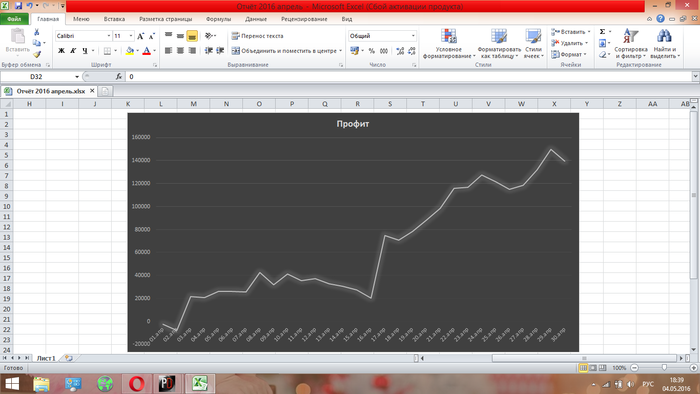Toggle Underline (Ч) formatting
This screenshot has width=700, height=394.
click(85, 51)
